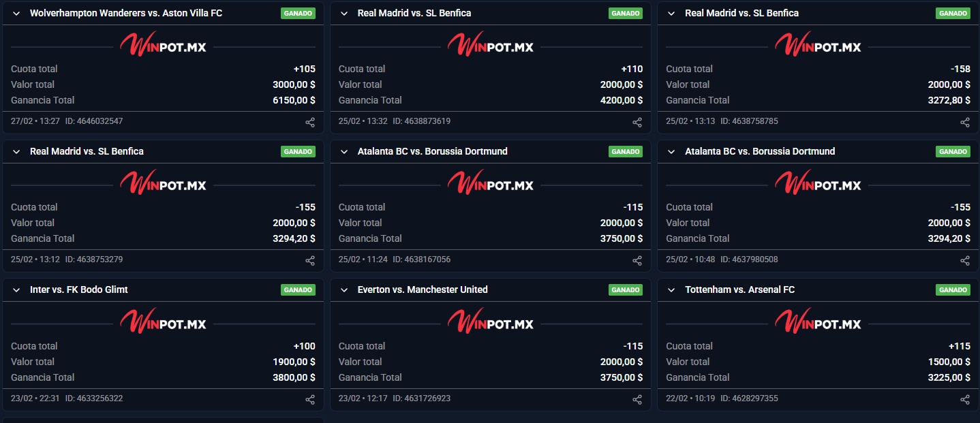Click Winpot.mx logo in the Tottenham card

coord(818,322)
